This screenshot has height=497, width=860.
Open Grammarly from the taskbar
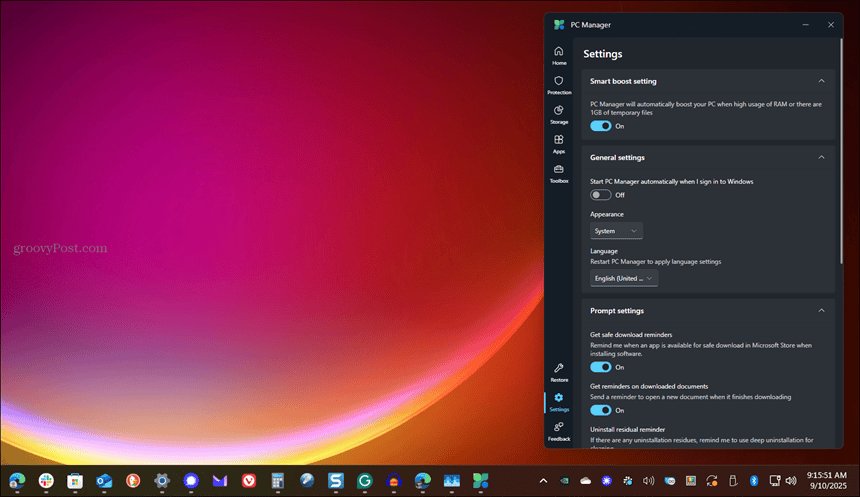pyautogui.click(x=365, y=481)
